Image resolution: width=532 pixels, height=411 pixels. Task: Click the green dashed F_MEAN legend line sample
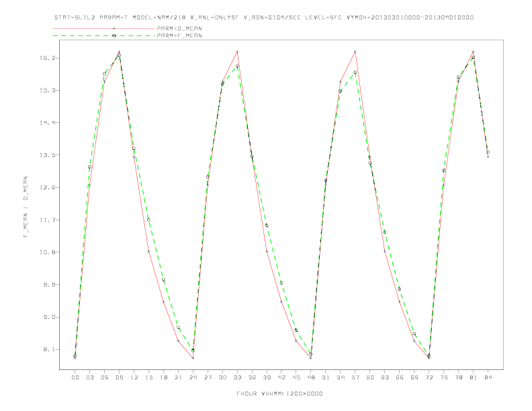[104, 36]
